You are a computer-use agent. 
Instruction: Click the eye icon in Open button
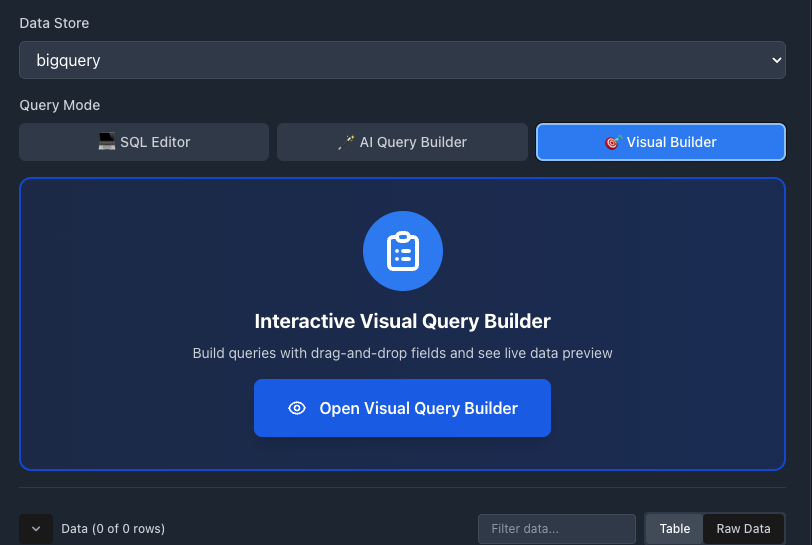click(296, 408)
